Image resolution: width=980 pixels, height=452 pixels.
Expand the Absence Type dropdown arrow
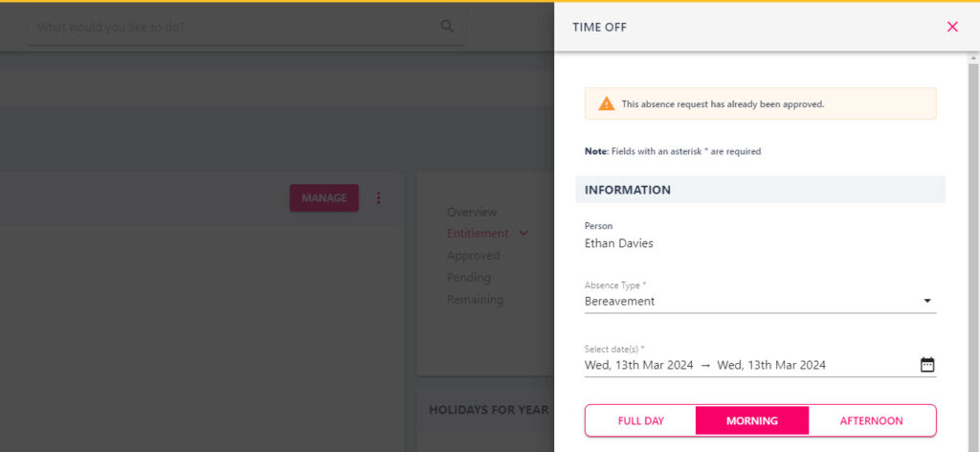coord(927,301)
